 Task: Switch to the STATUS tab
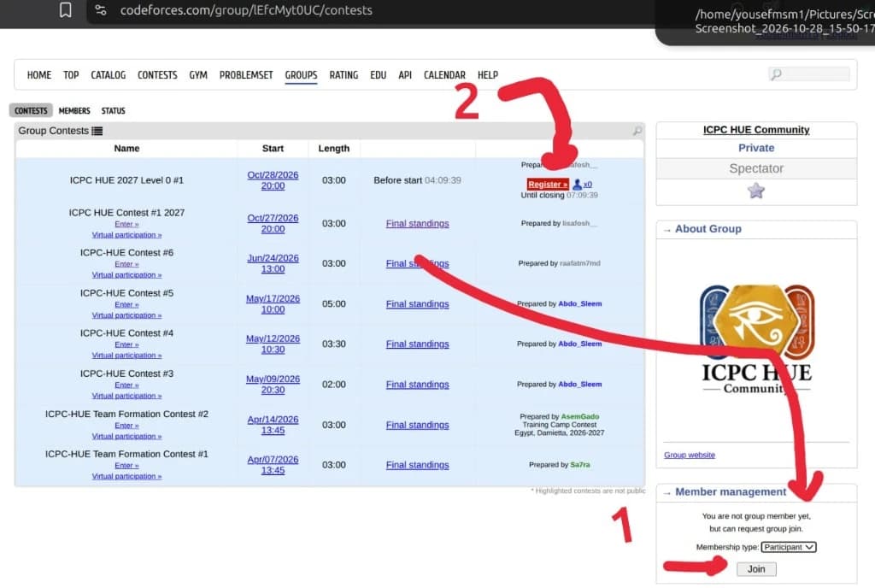(114, 110)
